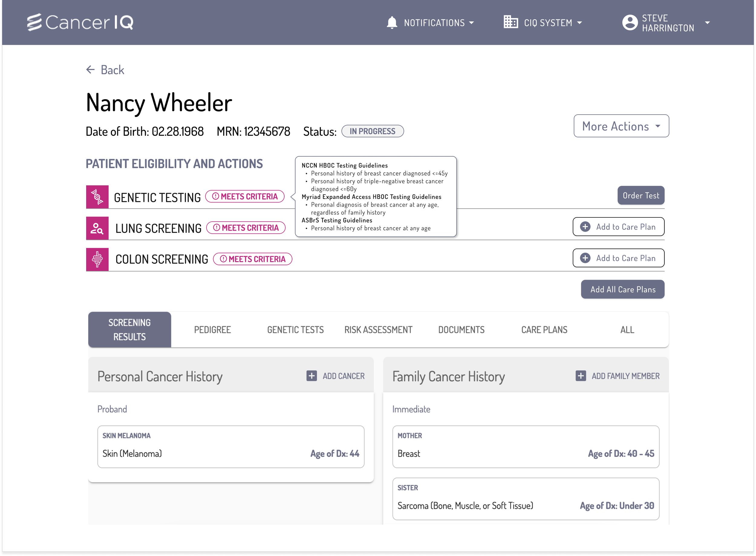756x556 pixels.
Task: Open the More Actions dropdown
Action: (621, 126)
